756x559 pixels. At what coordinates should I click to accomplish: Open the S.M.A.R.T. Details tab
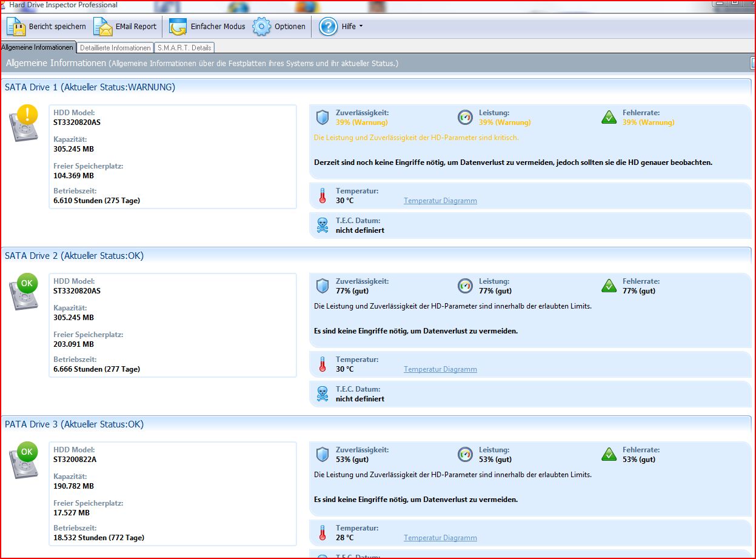184,48
